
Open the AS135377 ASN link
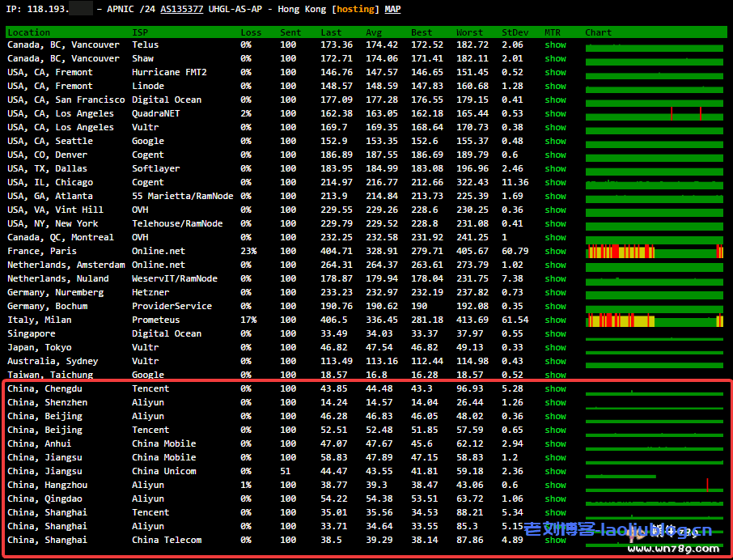(x=182, y=9)
